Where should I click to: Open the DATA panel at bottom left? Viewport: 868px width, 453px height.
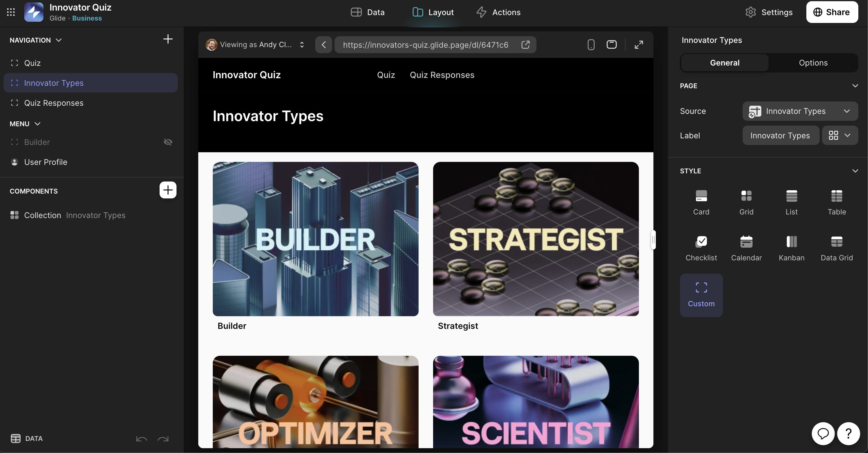27,439
